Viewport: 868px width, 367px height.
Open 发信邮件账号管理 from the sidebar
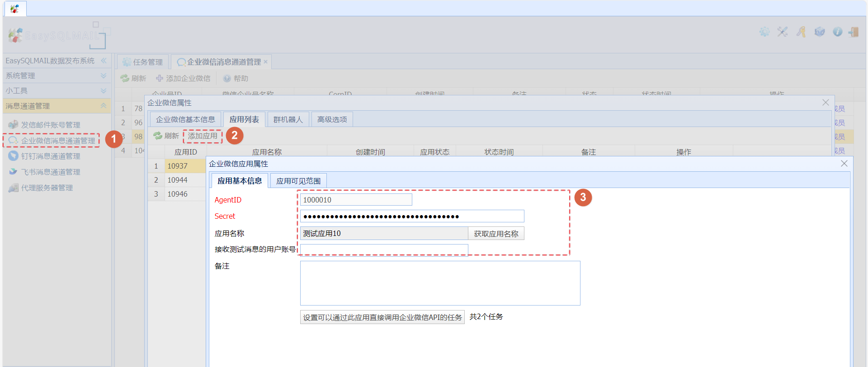[51, 125]
